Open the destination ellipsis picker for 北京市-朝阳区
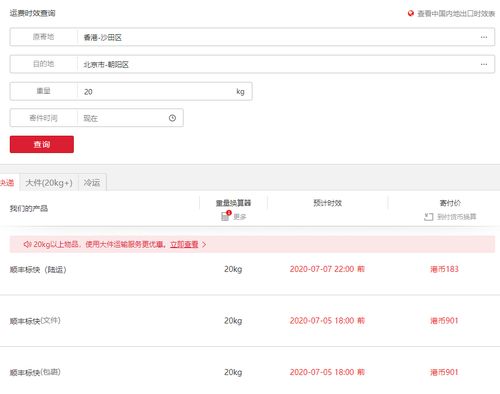500x394 pixels. (484, 64)
